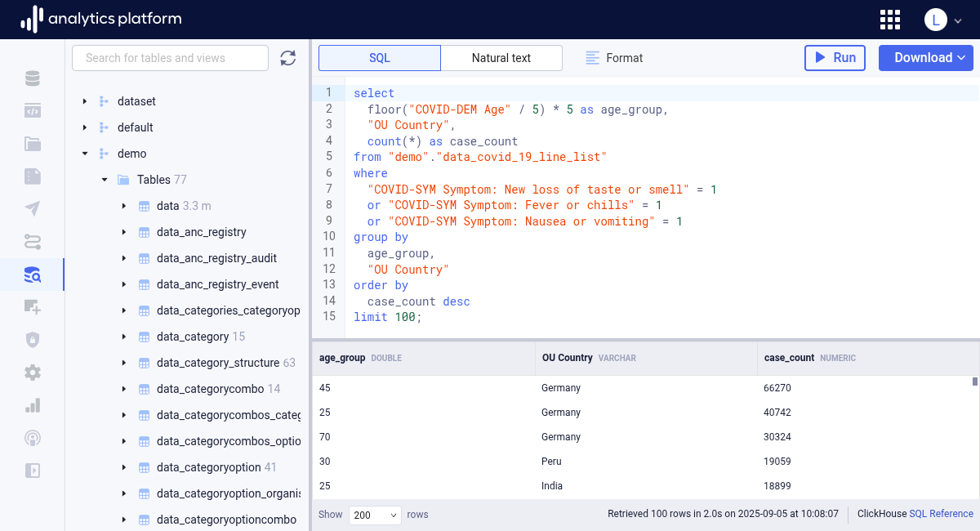
Task: Open the rows per page dropdown
Action: pyautogui.click(x=375, y=515)
